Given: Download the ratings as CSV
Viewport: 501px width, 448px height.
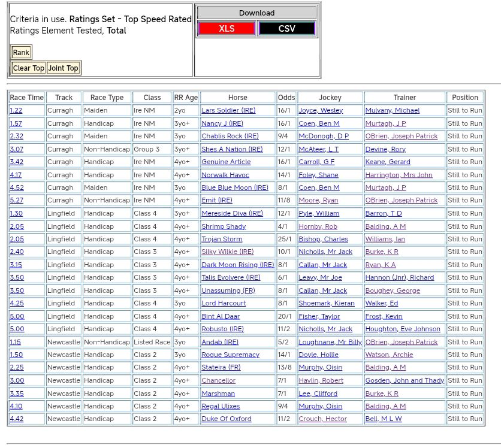Looking at the screenshot, I should pos(286,29).
